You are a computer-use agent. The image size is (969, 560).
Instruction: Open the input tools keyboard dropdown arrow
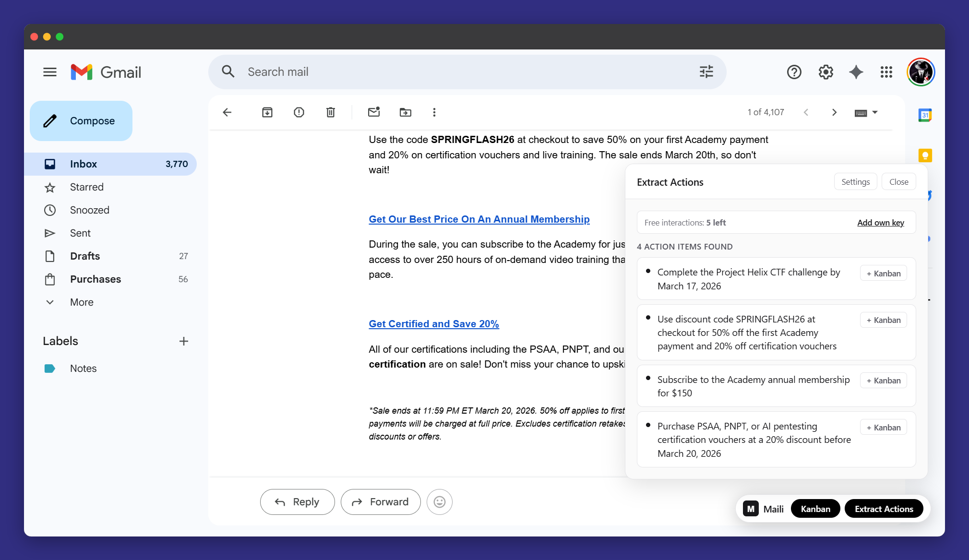tap(875, 112)
